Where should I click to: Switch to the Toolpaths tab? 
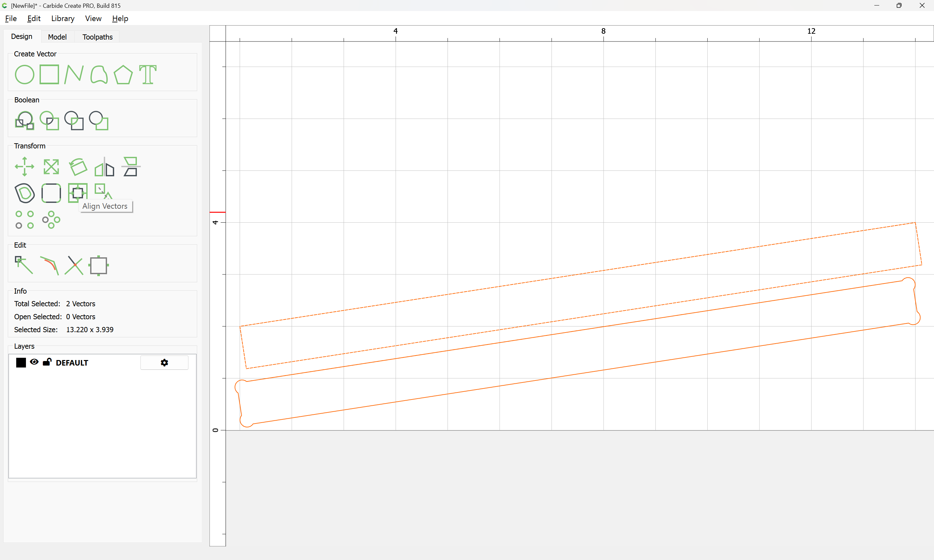pyautogui.click(x=97, y=37)
